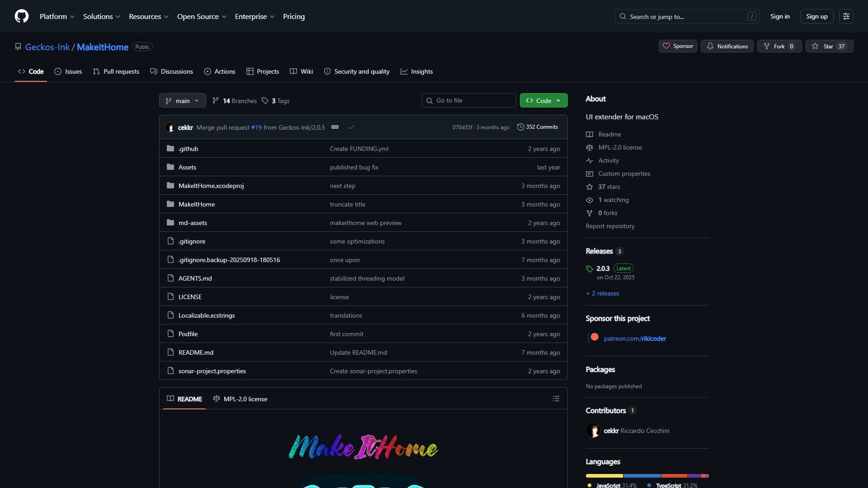
Task: Switch to the Projects tab
Action: (x=263, y=71)
